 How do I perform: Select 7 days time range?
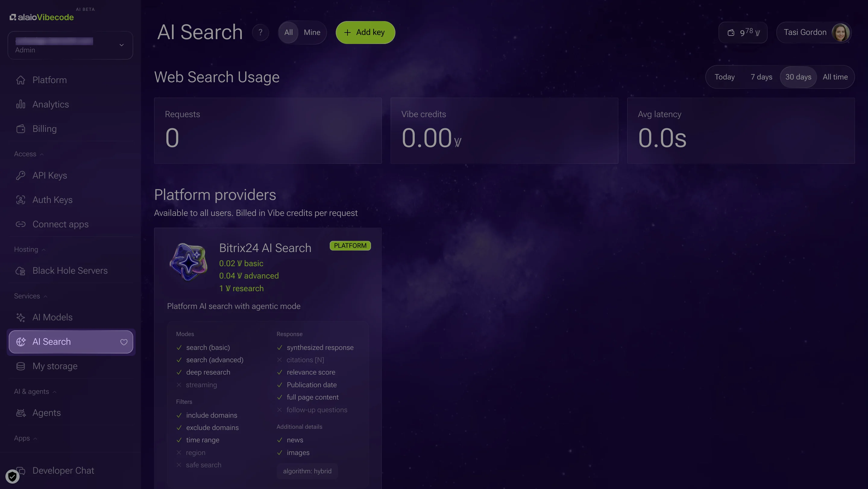click(x=761, y=77)
